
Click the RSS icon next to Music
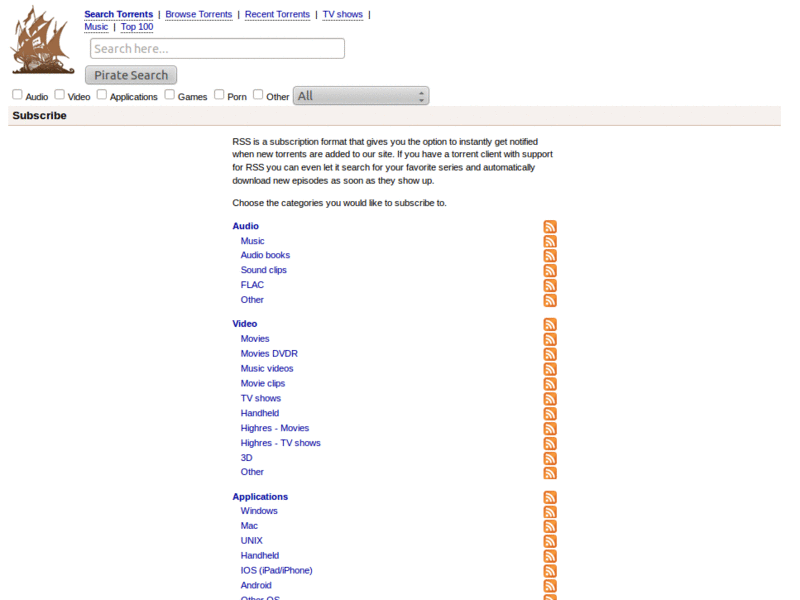tap(550, 241)
